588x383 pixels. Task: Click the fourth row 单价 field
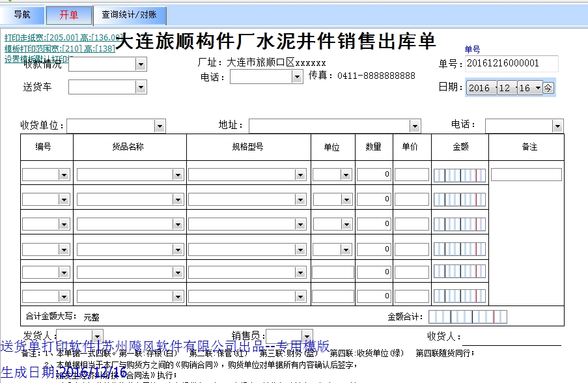point(412,249)
